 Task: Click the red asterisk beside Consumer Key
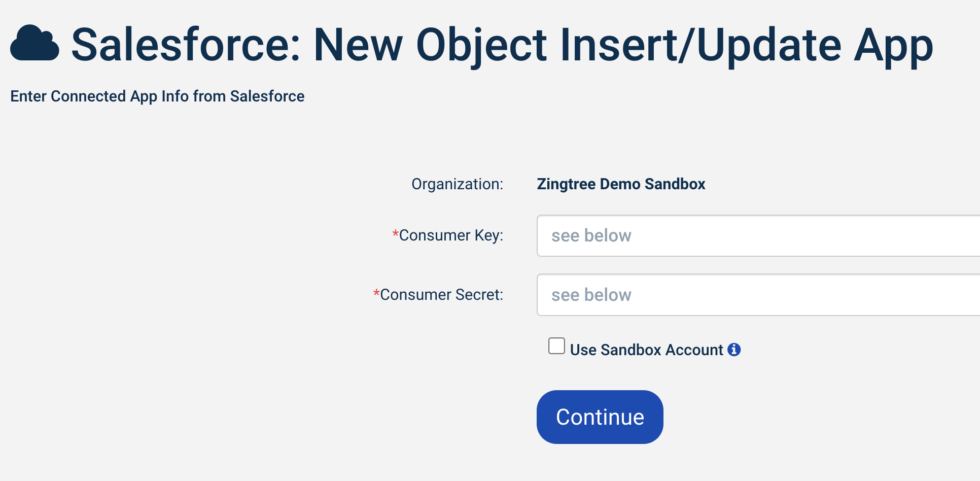pyautogui.click(x=395, y=234)
